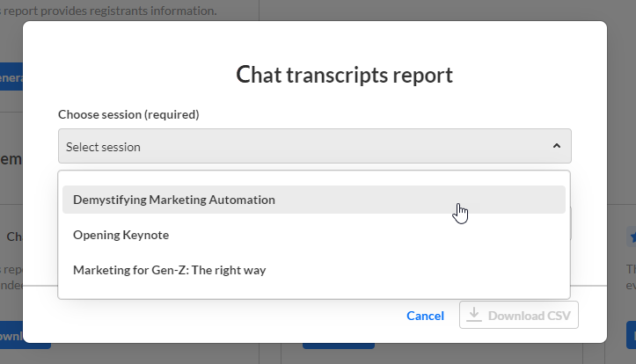
Task: Cancel the chat transcripts report dialog
Action: click(x=425, y=316)
